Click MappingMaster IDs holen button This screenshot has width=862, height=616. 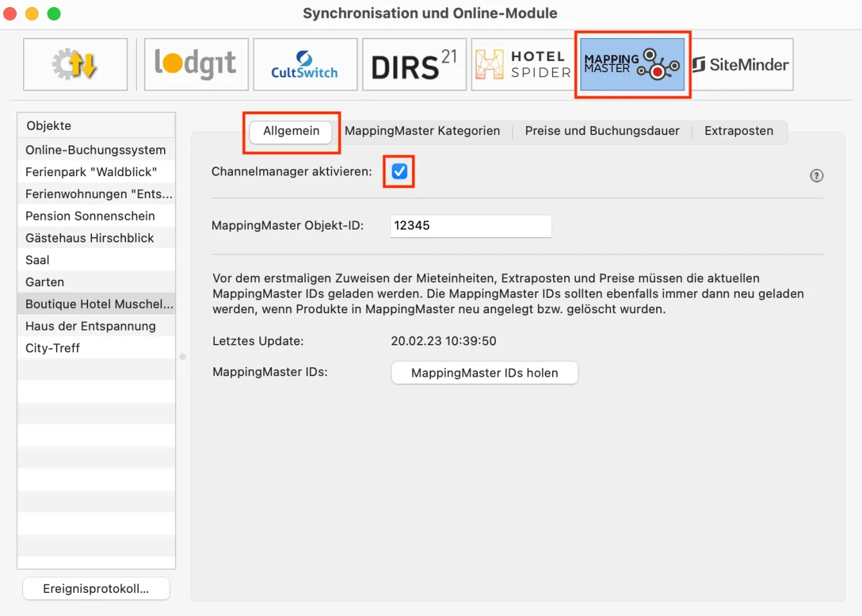[x=484, y=373]
